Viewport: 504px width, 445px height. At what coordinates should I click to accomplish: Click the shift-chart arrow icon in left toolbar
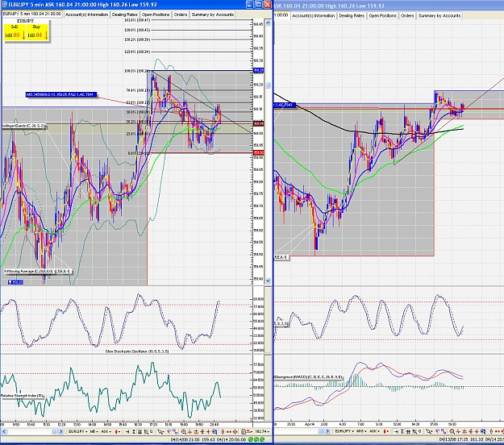tap(127, 431)
